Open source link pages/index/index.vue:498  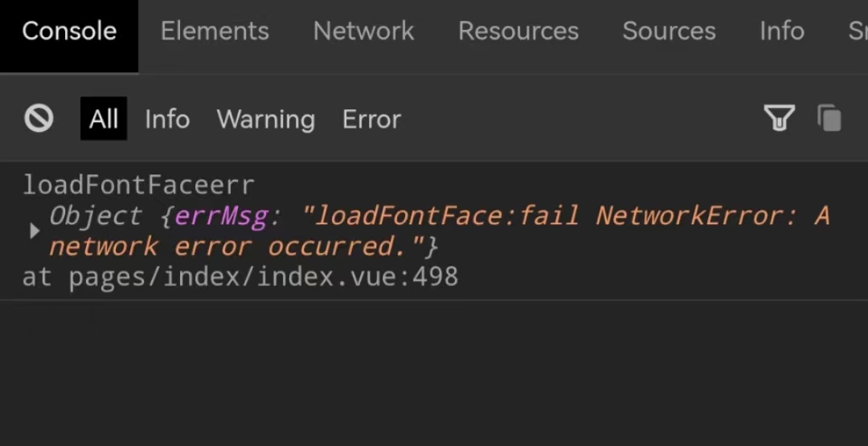(263, 277)
